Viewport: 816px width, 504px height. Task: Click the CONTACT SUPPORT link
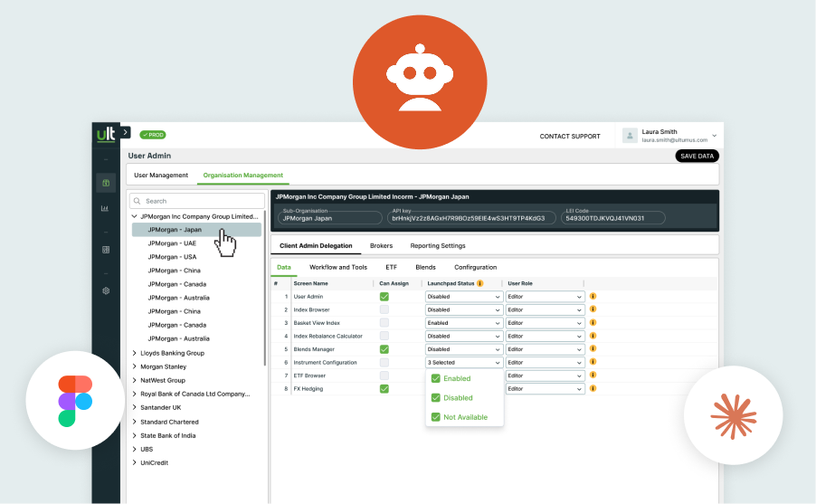[570, 137]
